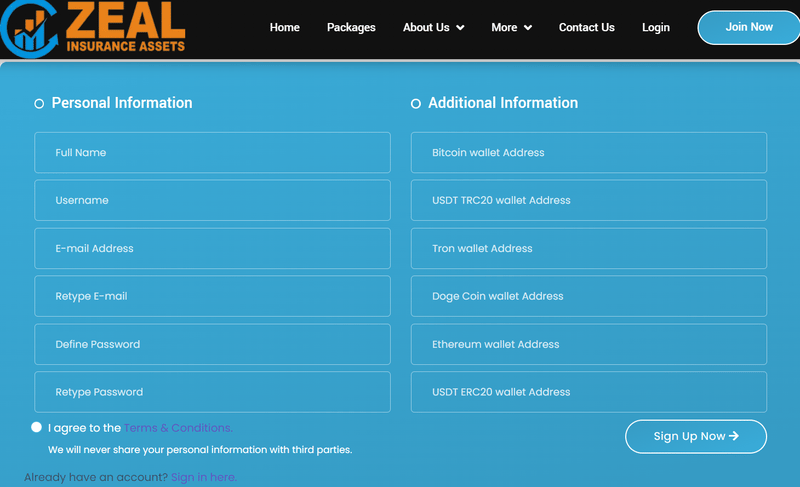Click the Personal Information heading
This screenshot has height=487, width=800.
coord(122,103)
